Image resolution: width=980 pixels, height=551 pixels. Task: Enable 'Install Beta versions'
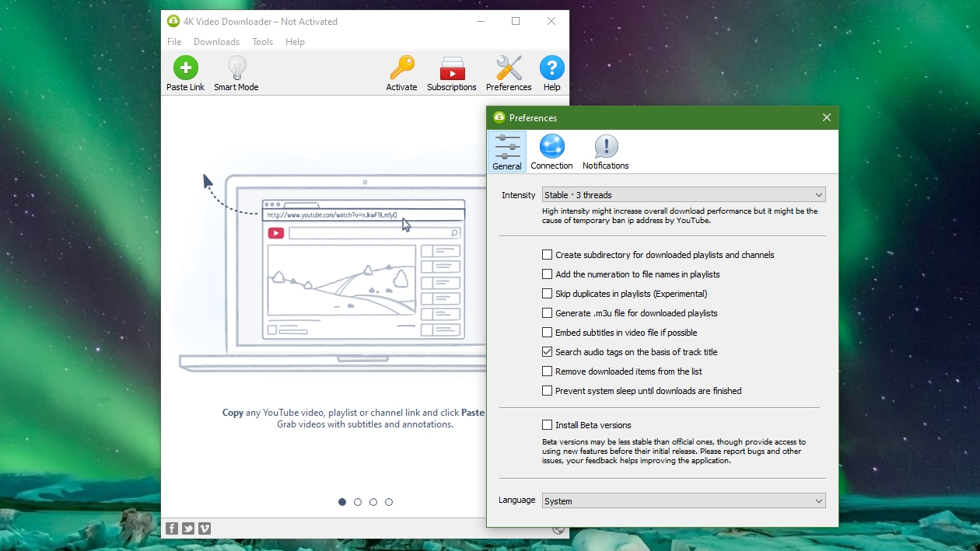pos(547,425)
